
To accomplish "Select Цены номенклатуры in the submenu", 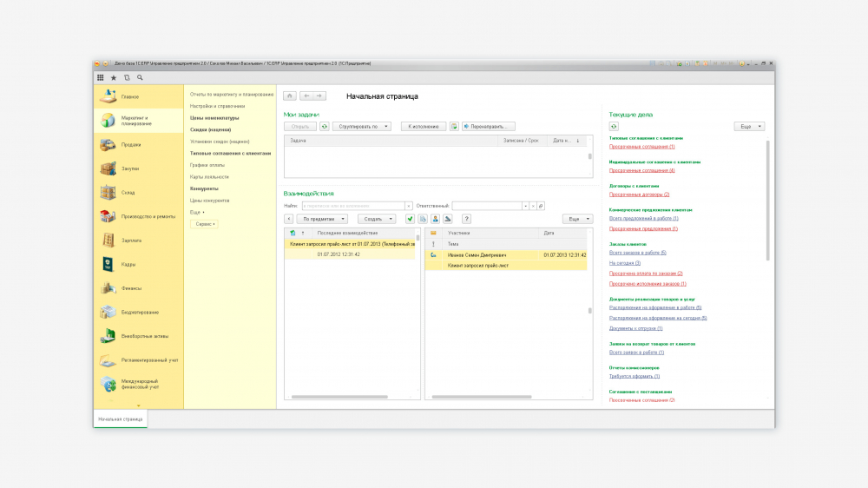I will 214,117.
